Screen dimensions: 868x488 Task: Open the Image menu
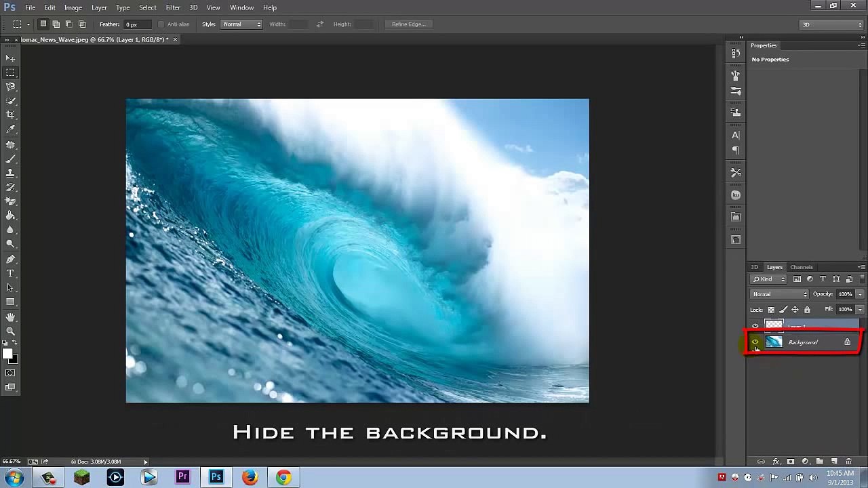73,7
